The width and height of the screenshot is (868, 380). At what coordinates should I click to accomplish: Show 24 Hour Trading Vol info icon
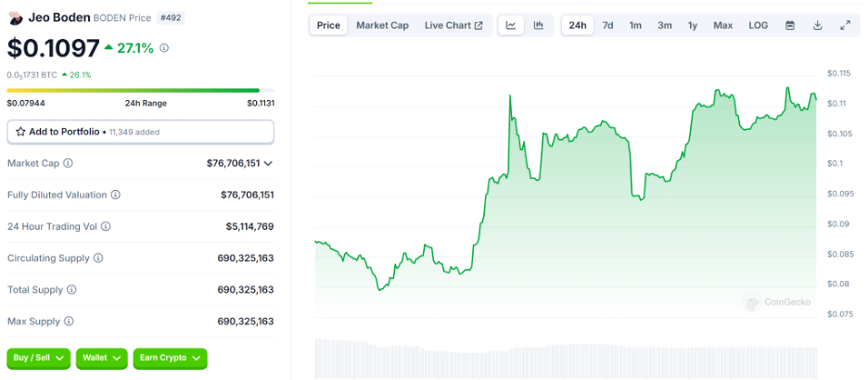pyautogui.click(x=106, y=226)
